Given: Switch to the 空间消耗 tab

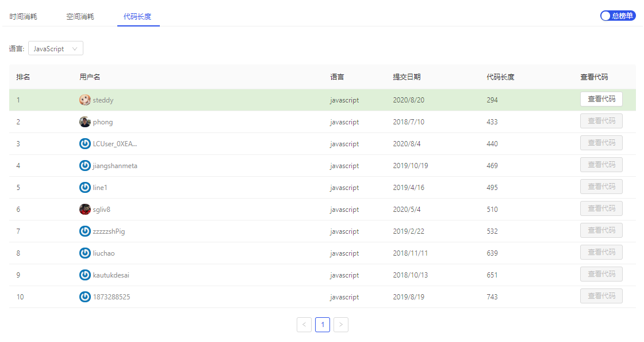Looking at the screenshot, I should point(79,17).
